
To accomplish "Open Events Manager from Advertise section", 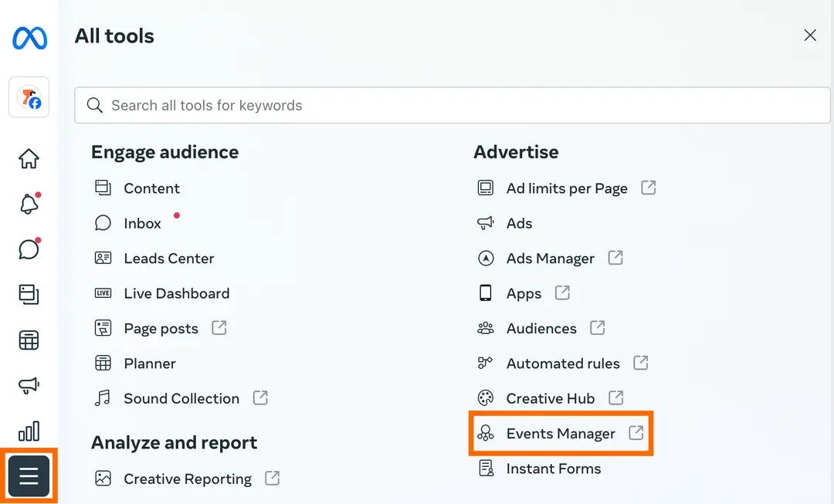I will (561, 433).
